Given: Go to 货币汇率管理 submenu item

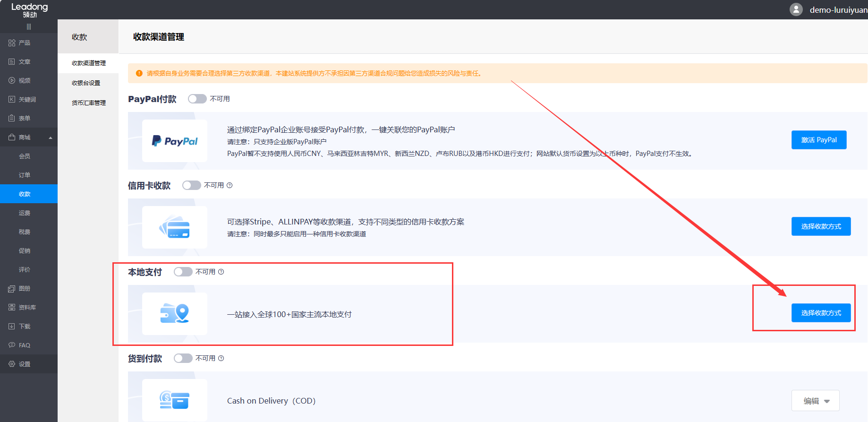Looking at the screenshot, I should coord(89,103).
